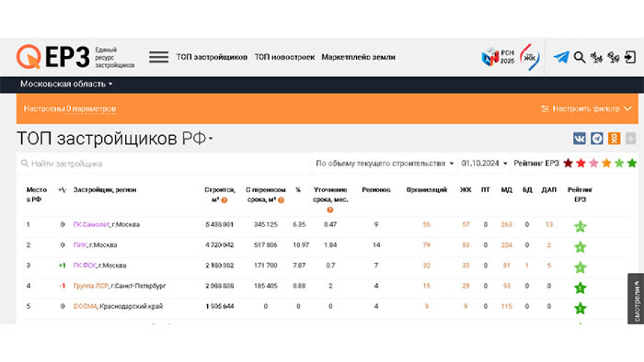Open По объему текущего строительства sort dropdown
This screenshot has width=644, height=362.
click(384, 163)
